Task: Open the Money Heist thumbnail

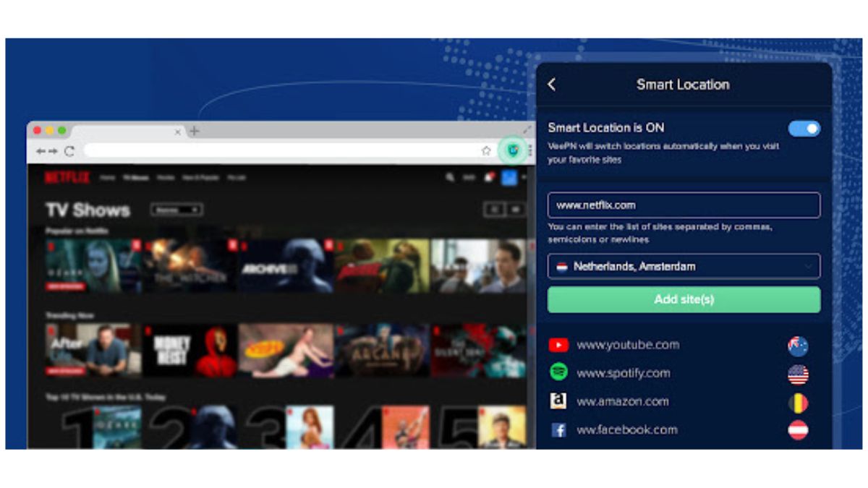Action: pos(190,351)
